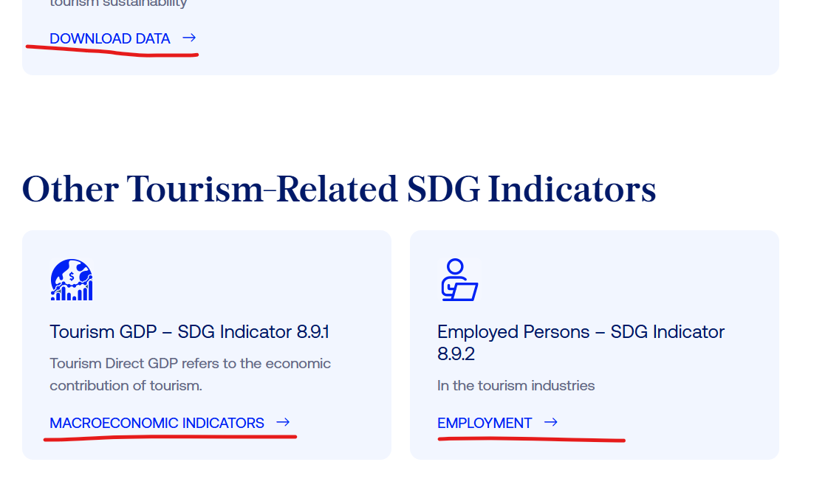Click the Tourism Direct GDP description text
Screen dimensions: 828x504
190,374
